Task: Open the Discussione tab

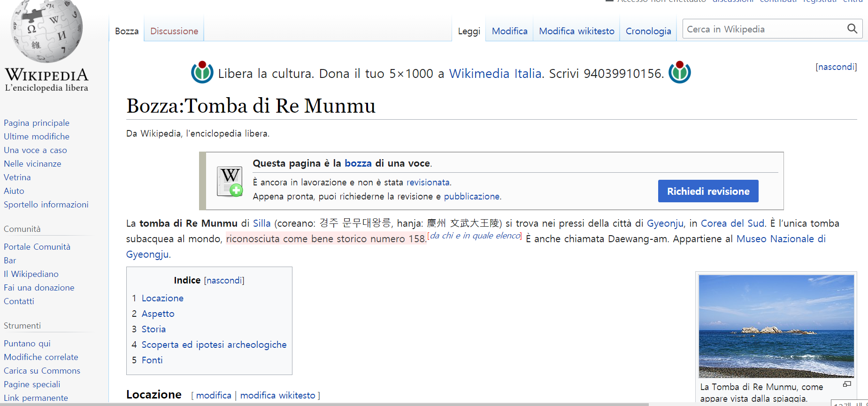Action: click(174, 31)
